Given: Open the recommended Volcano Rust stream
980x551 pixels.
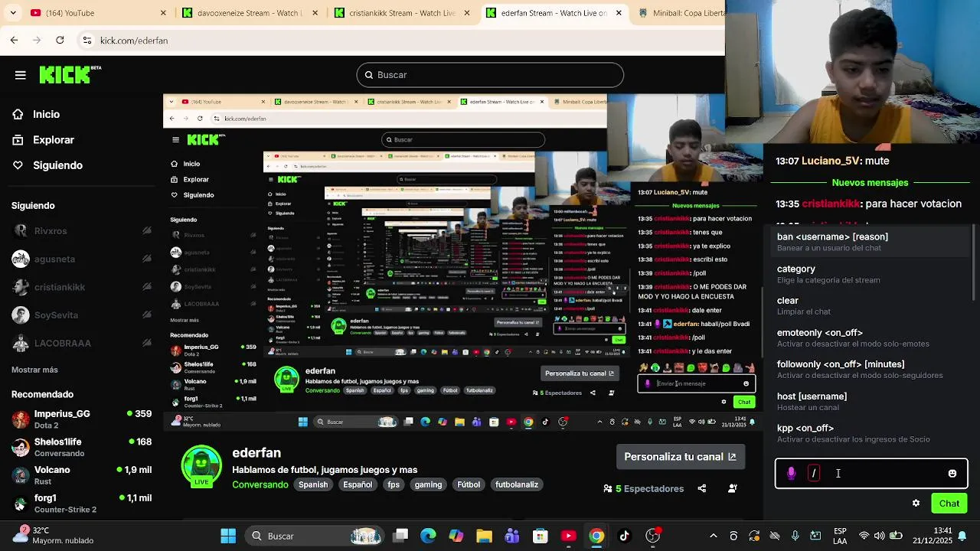Looking at the screenshot, I should 80,474.
